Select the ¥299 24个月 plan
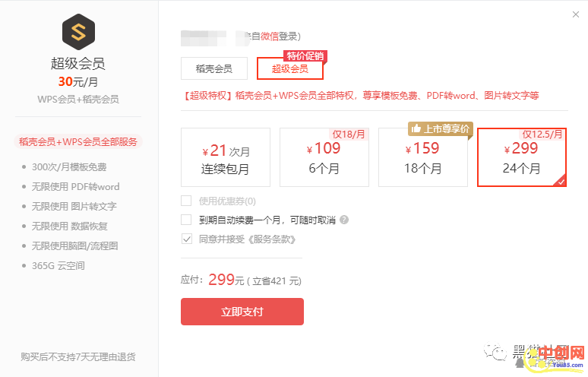Screen dimensions: 588x377 521,157
